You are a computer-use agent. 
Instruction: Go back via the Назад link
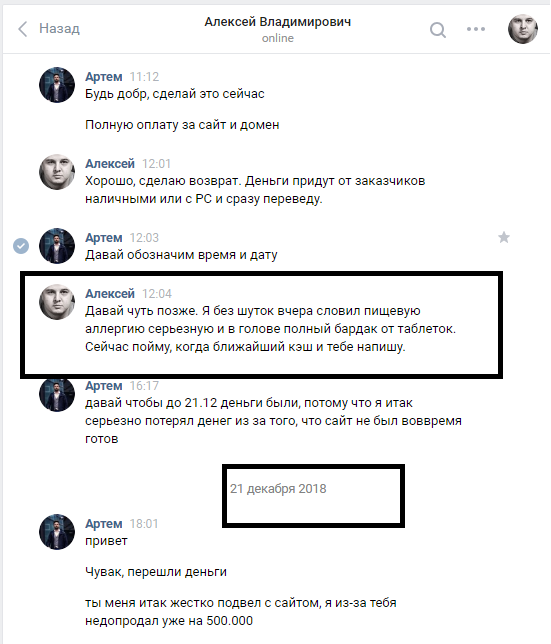click(59, 28)
